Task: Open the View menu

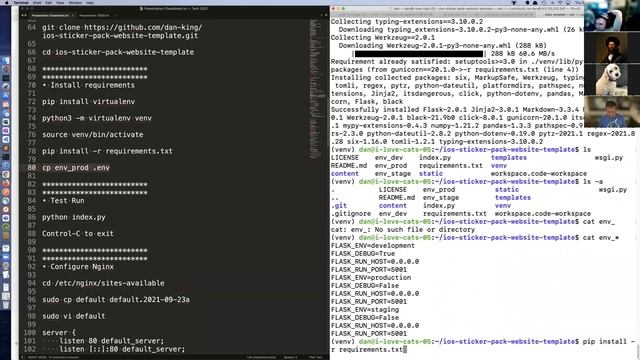Action: pyautogui.click(x=60, y=2)
